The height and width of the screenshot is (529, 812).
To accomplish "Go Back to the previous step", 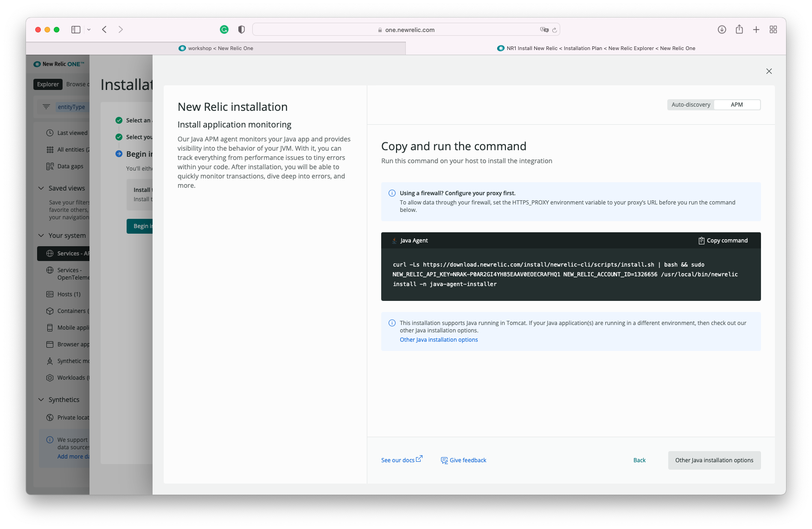I will tap(639, 460).
